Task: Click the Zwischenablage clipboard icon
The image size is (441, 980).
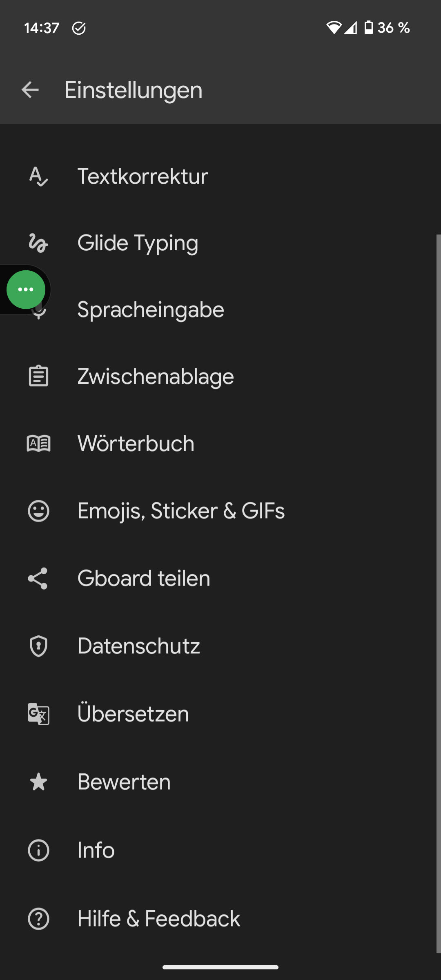Action: pyautogui.click(x=38, y=376)
